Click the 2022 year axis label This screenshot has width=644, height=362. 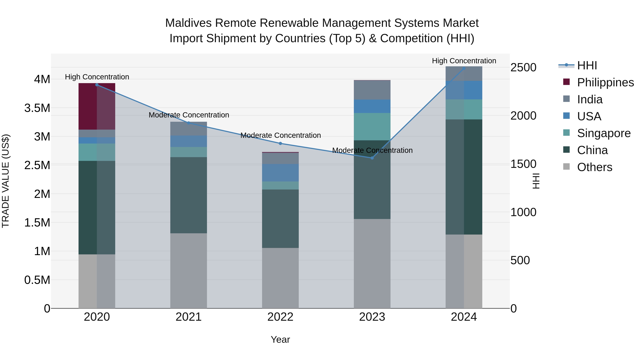coord(280,317)
